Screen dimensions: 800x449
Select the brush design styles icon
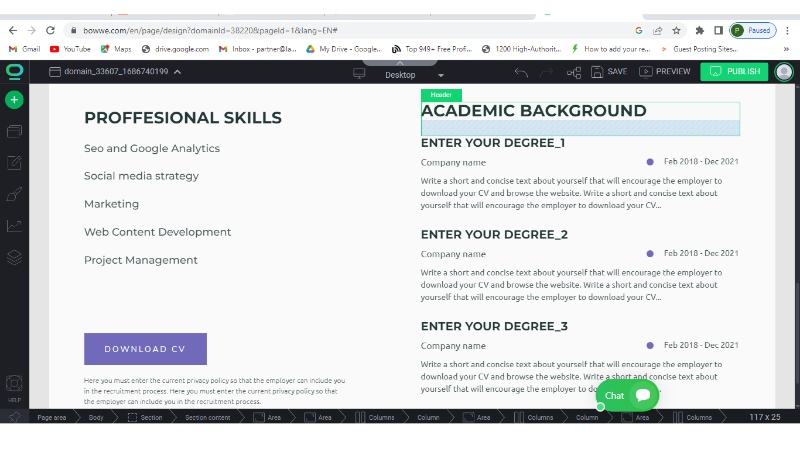pyautogui.click(x=14, y=194)
